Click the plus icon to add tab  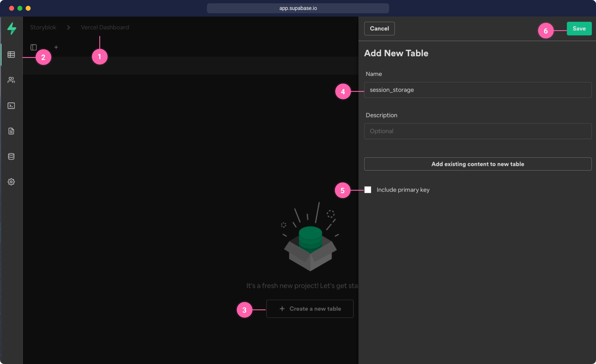[56, 47]
